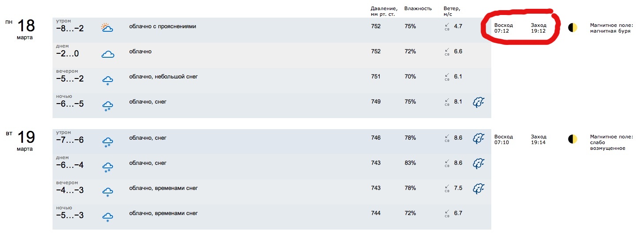Click the moon phase icon for March 19

click(x=572, y=139)
